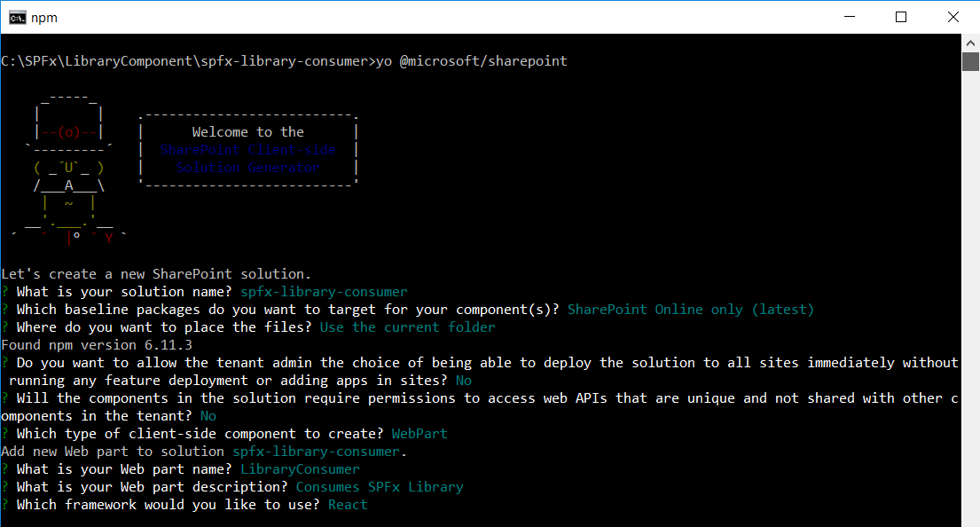The image size is (980, 527).
Task: Click the 'React' framework answer
Action: point(349,505)
